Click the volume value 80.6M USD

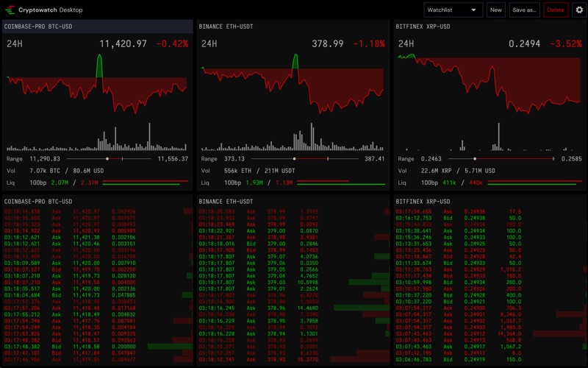click(x=88, y=171)
